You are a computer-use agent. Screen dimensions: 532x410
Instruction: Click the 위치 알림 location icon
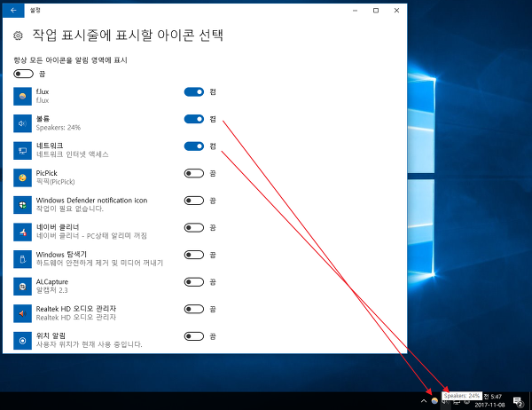pyautogui.click(x=22, y=341)
